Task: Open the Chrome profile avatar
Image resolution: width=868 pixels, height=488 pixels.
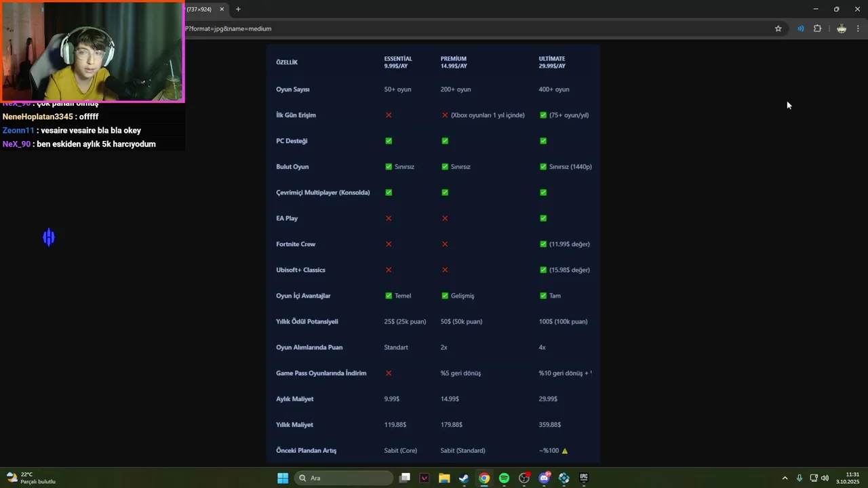Action: pyautogui.click(x=842, y=28)
